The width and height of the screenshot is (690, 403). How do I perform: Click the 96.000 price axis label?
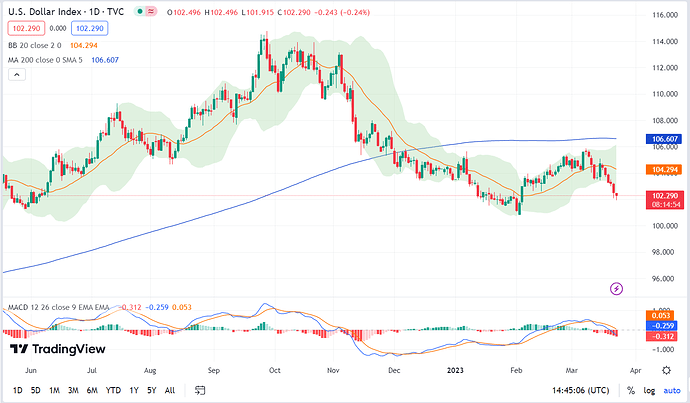click(664, 278)
